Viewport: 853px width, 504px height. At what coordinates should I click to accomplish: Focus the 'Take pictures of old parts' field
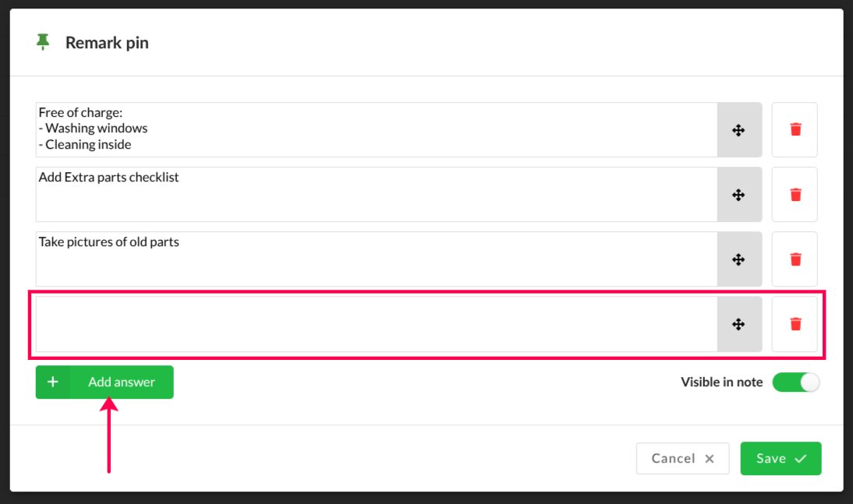pyautogui.click(x=376, y=259)
